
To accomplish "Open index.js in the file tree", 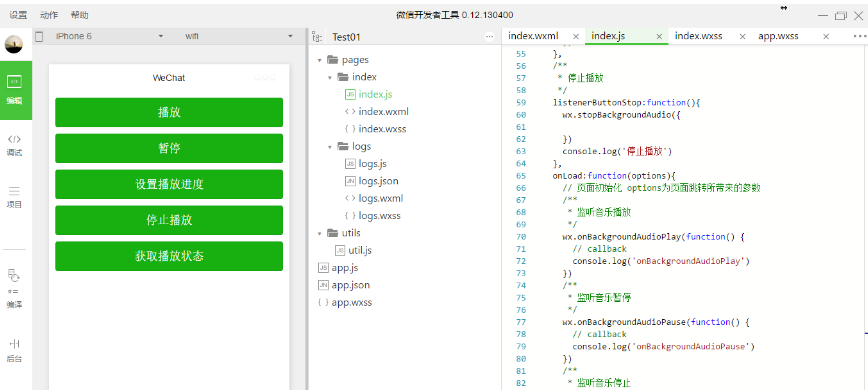I will (375, 95).
